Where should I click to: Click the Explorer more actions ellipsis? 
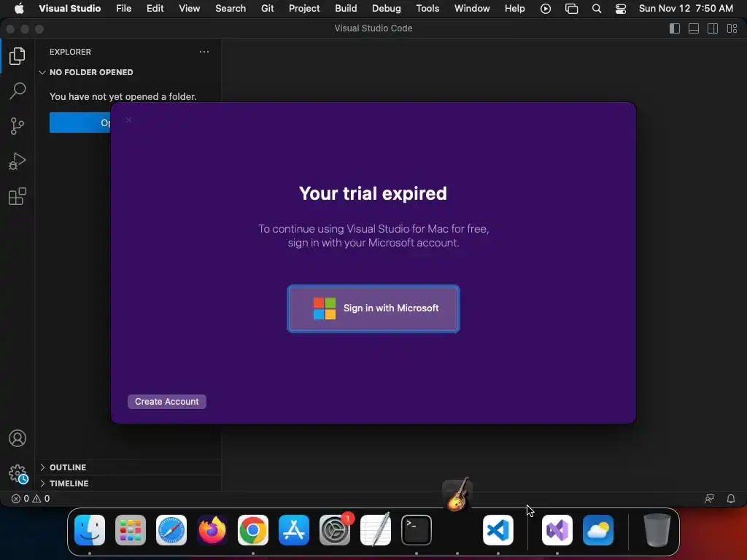[204, 52]
